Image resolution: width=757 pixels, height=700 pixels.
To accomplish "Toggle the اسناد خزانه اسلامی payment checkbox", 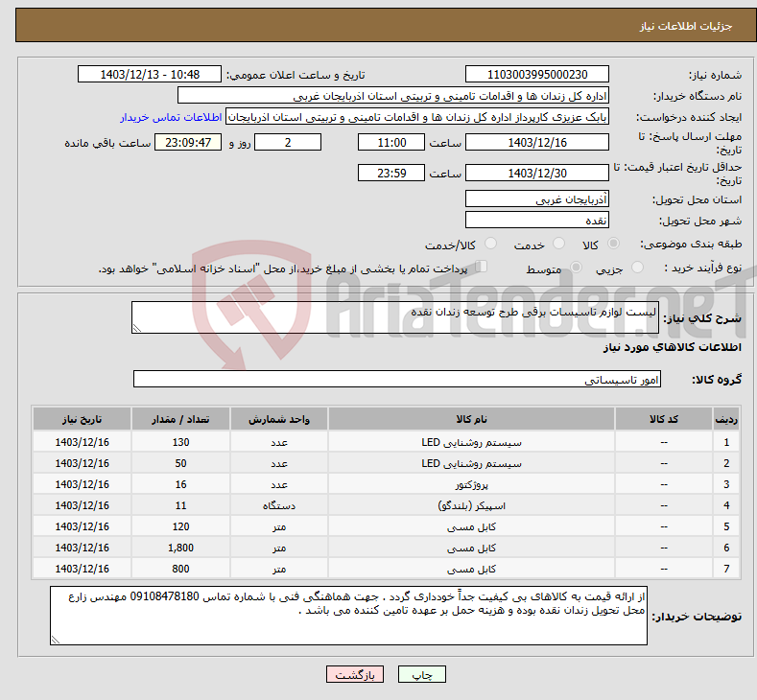I will [x=482, y=267].
